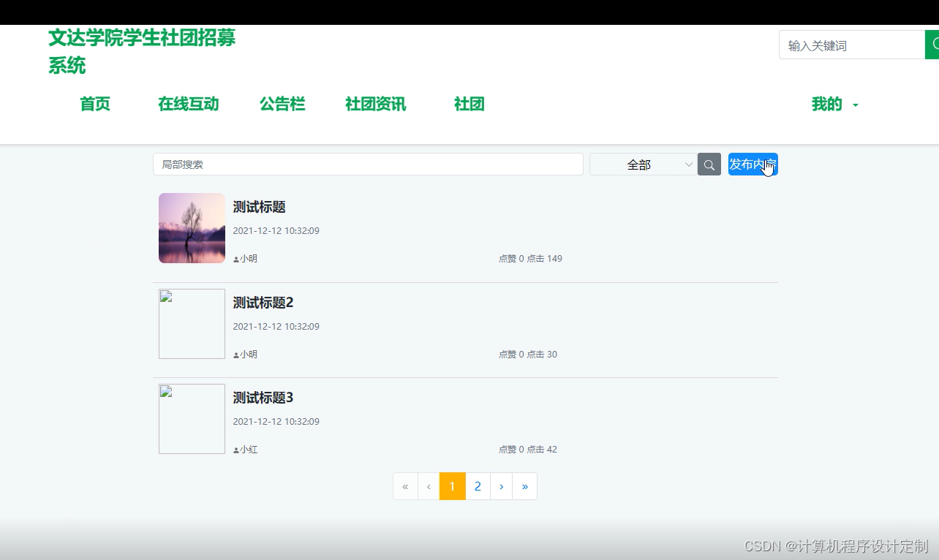Viewport: 939px width, 560px height.
Task: Click the broken image thumbnail of 测试标题2
Action: 192,324
